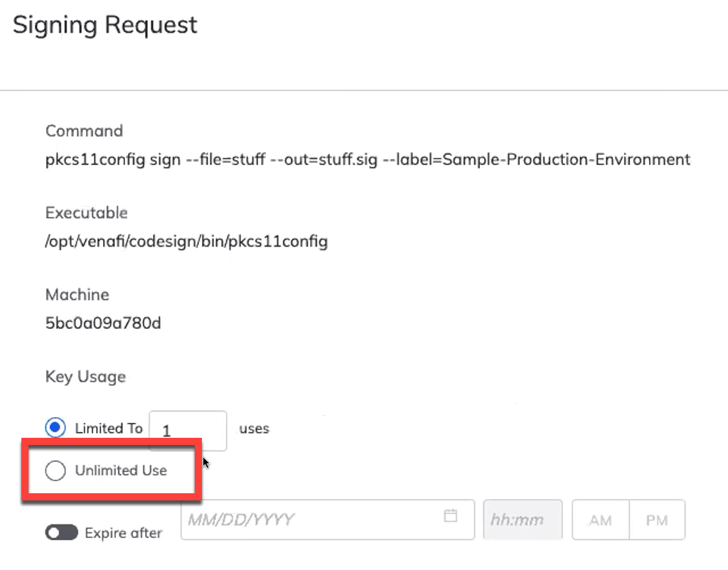Click the 'Unlimited Use' label text
This screenshot has width=728, height=570.
121,470
